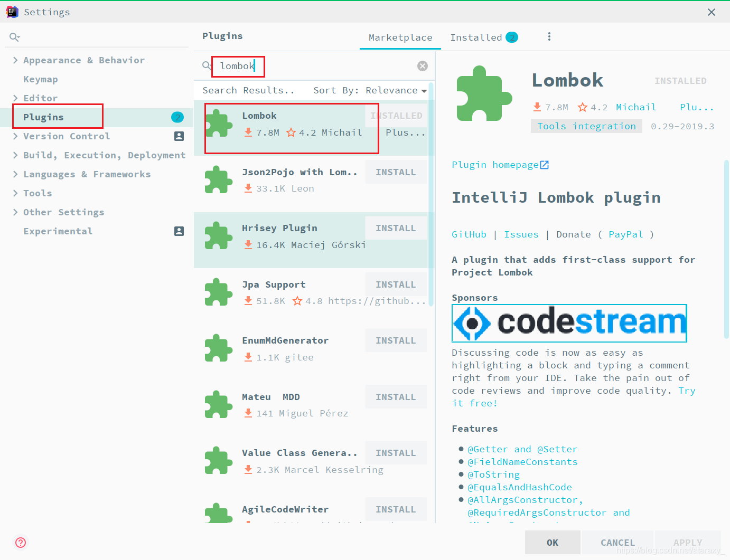Install the EnumMdGenerator plugin

(x=396, y=340)
